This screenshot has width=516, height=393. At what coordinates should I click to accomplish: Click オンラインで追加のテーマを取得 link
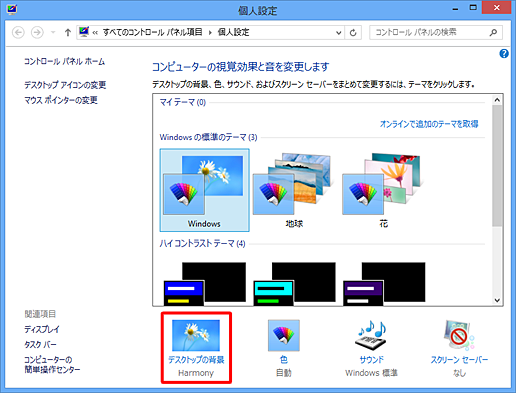tap(429, 124)
